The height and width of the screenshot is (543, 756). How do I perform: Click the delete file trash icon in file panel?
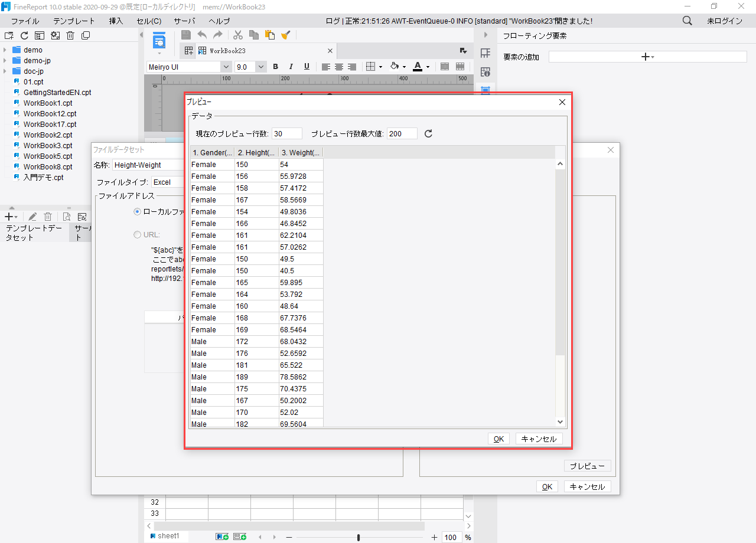pos(70,35)
